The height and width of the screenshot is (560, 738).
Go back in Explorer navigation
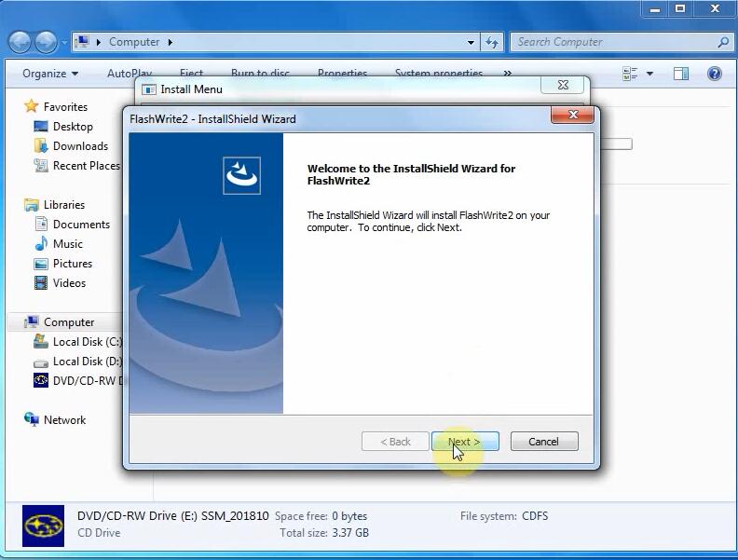[20, 42]
